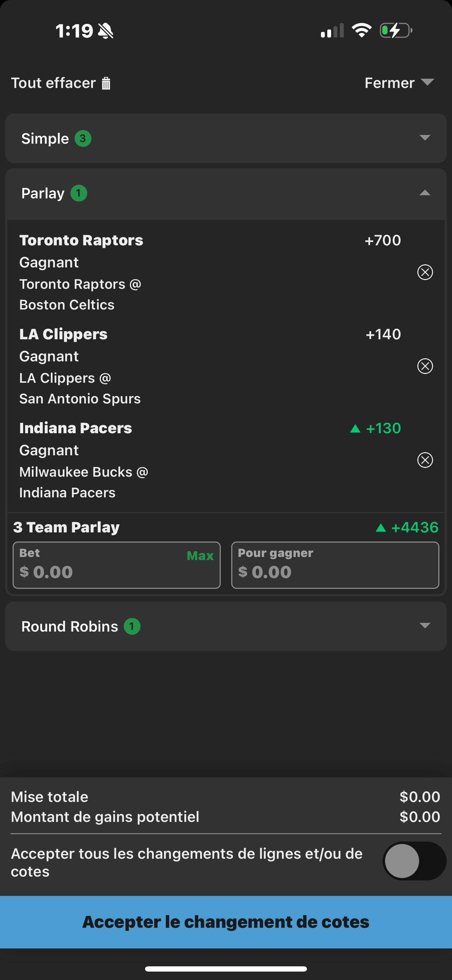Screen dimensions: 452x980
Task: Remove the LA Clippers selection
Action: (425, 366)
